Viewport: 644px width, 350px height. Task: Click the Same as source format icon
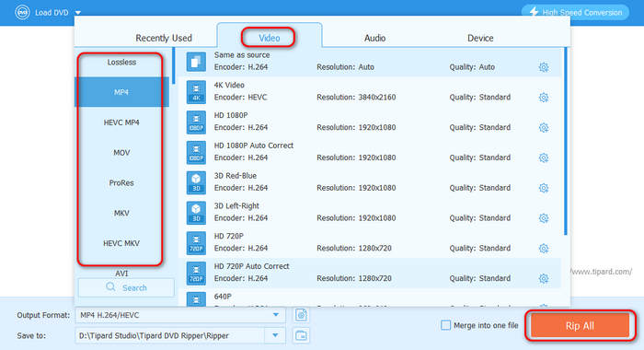tap(196, 62)
